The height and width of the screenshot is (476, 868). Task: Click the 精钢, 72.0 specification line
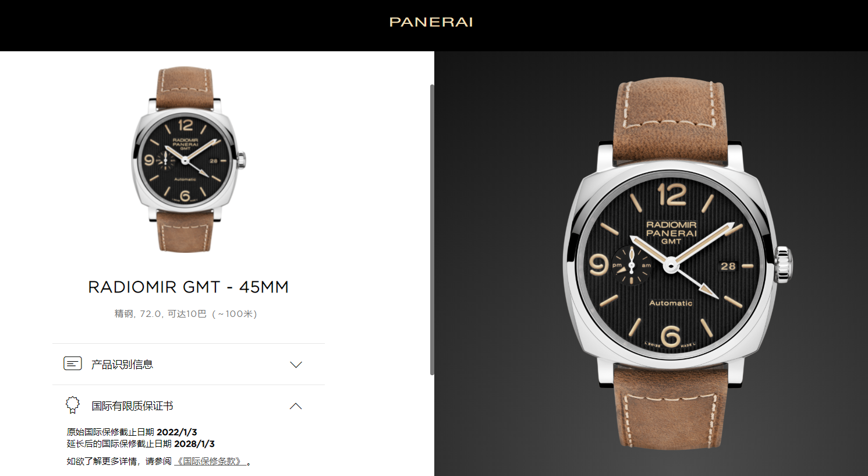186,313
